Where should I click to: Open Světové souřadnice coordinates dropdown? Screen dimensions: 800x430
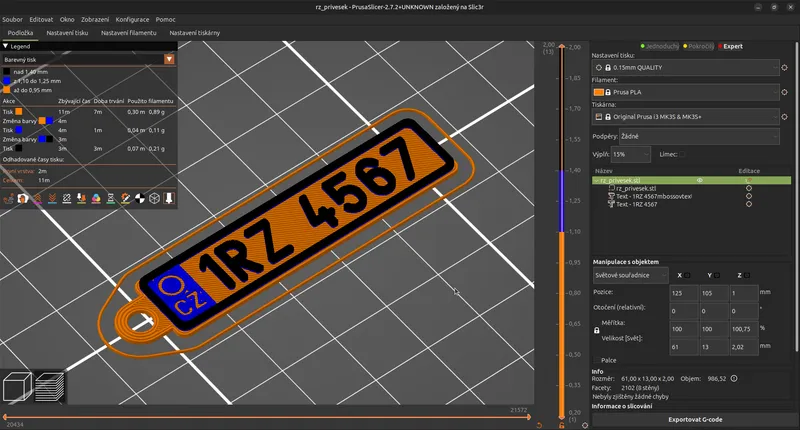tap(630, 275)
